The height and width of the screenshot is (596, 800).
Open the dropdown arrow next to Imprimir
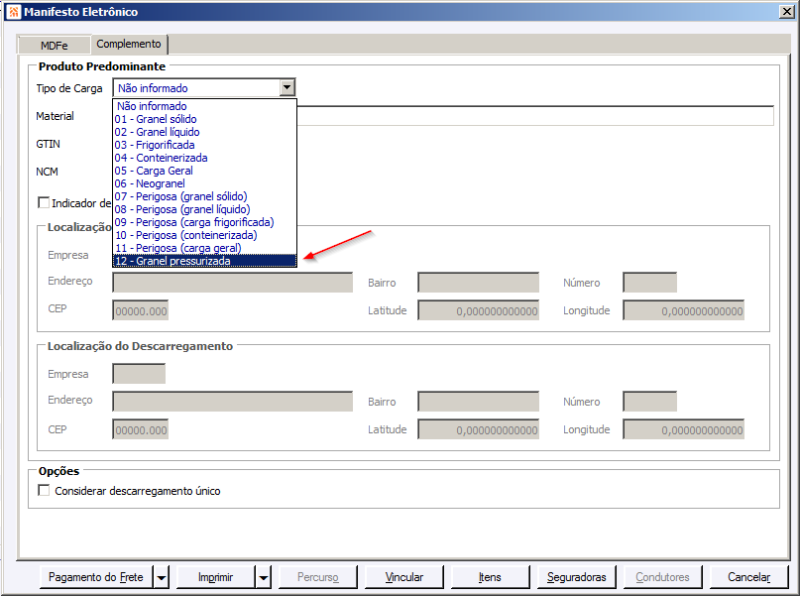tap(262, 577)
